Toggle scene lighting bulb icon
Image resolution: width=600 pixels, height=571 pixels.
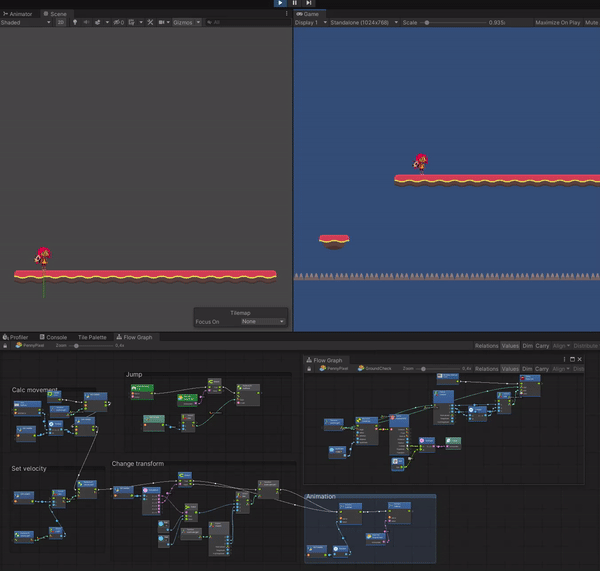coord(75,22)
